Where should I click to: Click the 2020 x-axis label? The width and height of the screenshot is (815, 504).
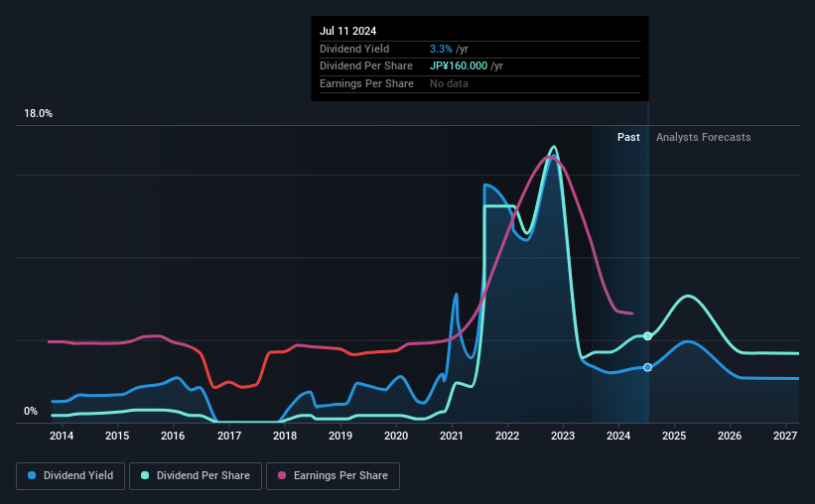[x=396, y=436]
